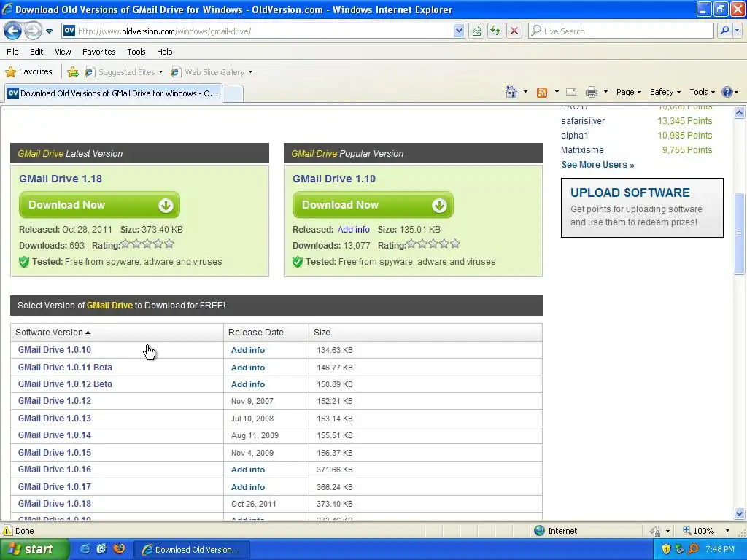747x560 pixels.
Task: Open GMail Drive 1.0.11 Beta link
Action: point(65,367)
